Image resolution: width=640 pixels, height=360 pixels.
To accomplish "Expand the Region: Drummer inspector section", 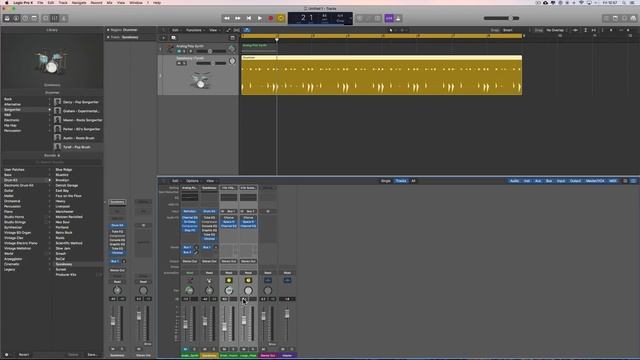I will (x=108, y=30).
